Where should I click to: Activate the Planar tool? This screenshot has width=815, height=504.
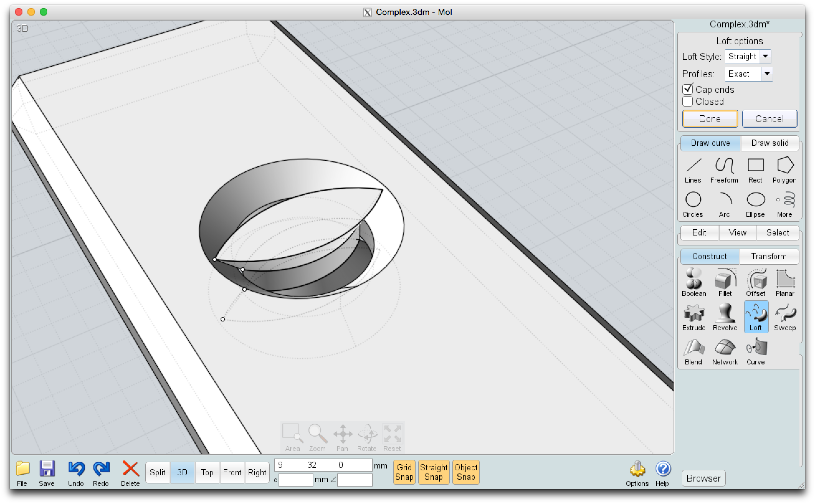[x=785, y=283]
